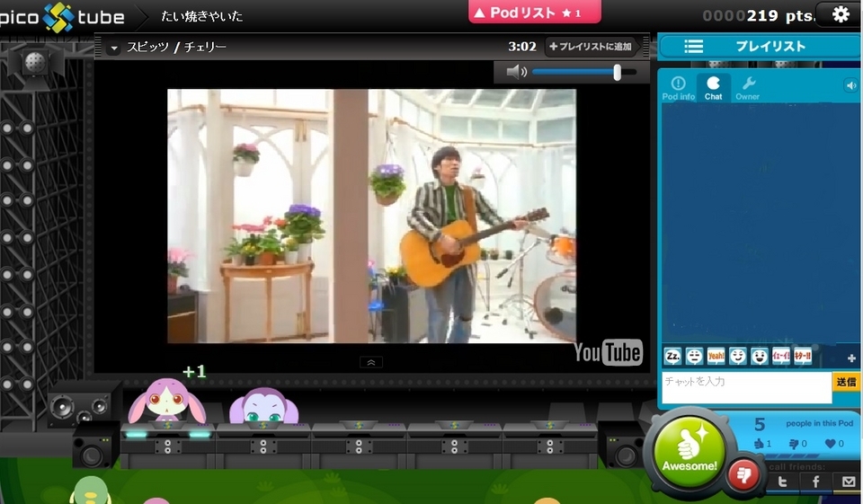
Task: Click the 送信 send button
Action: [x=847, y=381]
